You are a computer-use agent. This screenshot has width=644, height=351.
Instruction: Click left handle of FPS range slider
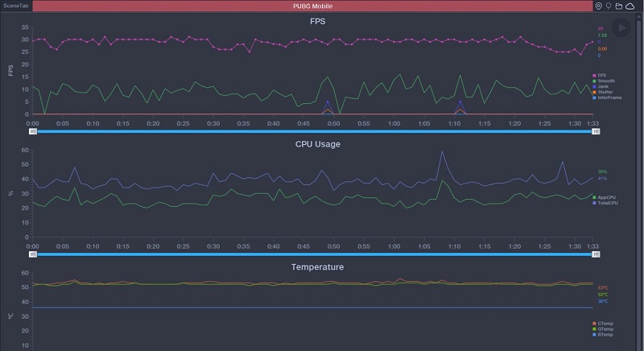(33, 131)
